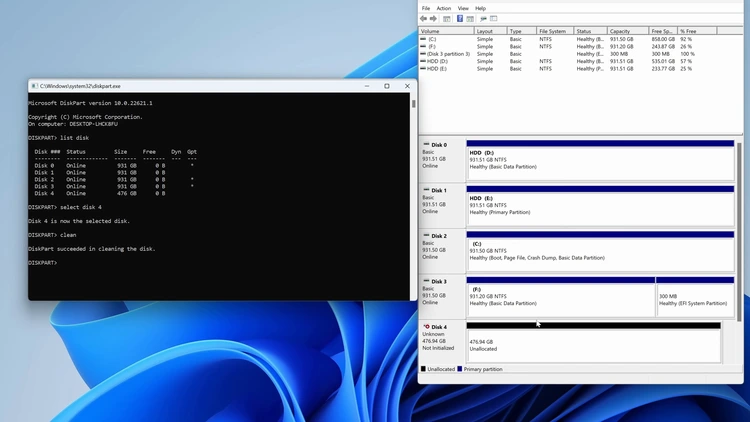Image resolution: width=750 pixels, height=422 pixels.
Task: Click the '243.87 GB' free space cell
Action: tap(663, 46)
